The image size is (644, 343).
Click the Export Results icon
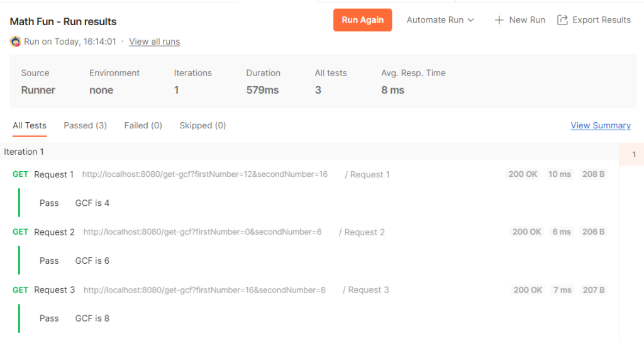click(x=562, y=20)
